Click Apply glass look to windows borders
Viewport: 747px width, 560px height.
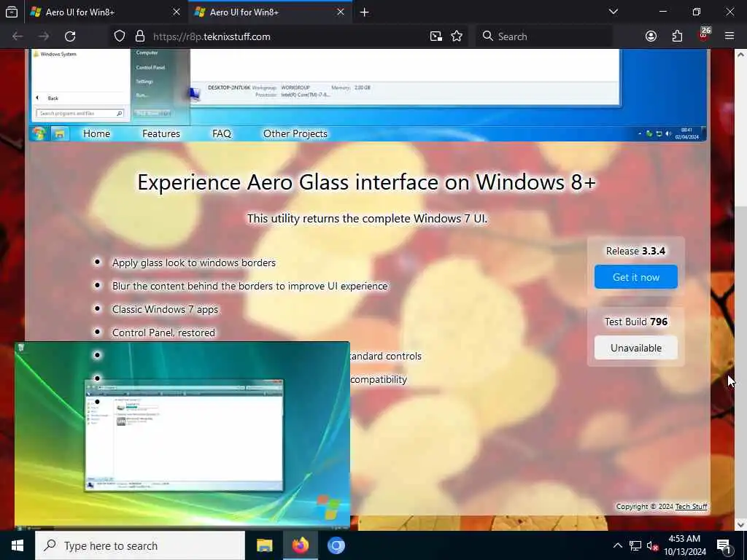(x=194, y=262)
